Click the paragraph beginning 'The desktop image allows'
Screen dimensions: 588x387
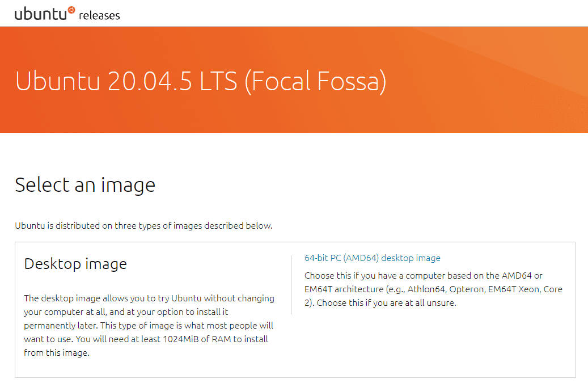(x=149, y=326)
